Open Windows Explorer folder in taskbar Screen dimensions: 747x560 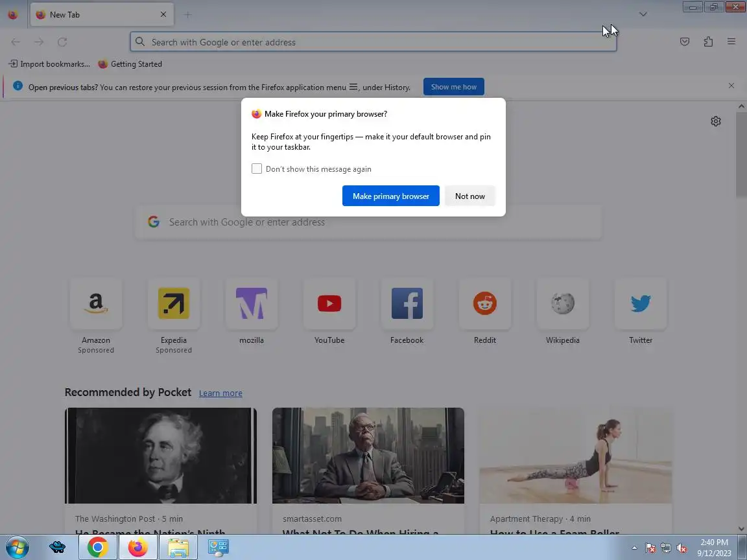point(178,547)
